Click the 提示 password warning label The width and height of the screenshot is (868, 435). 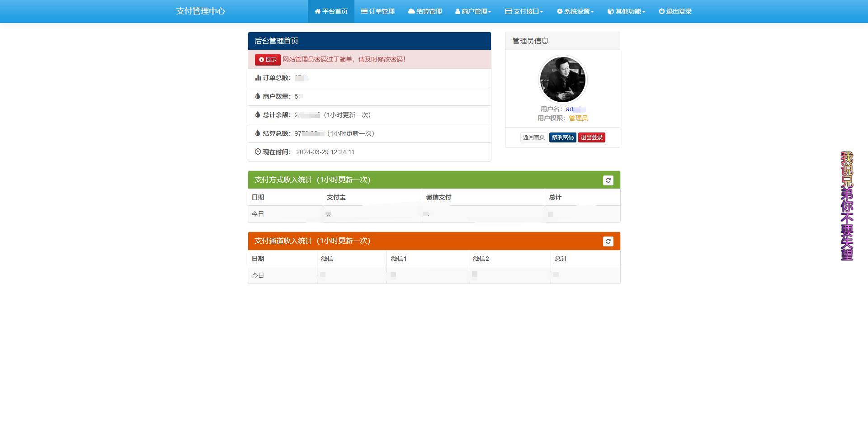click(x=267, y=59)
